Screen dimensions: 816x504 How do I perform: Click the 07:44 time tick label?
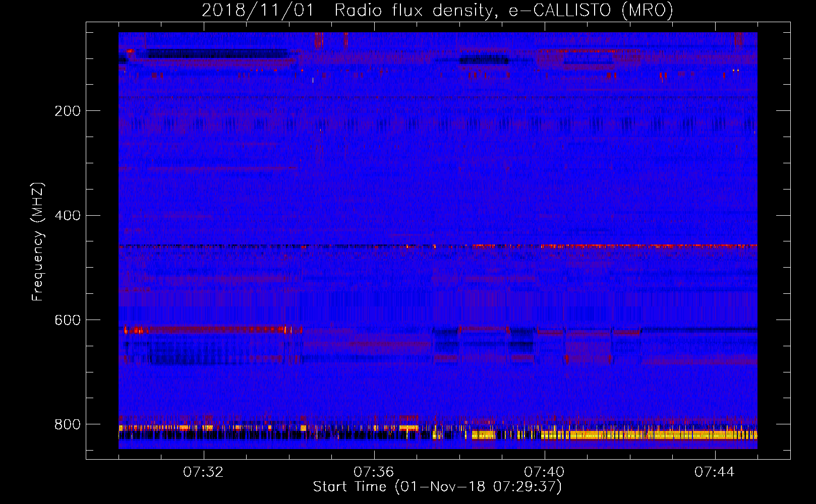click(x=715, y=472)
